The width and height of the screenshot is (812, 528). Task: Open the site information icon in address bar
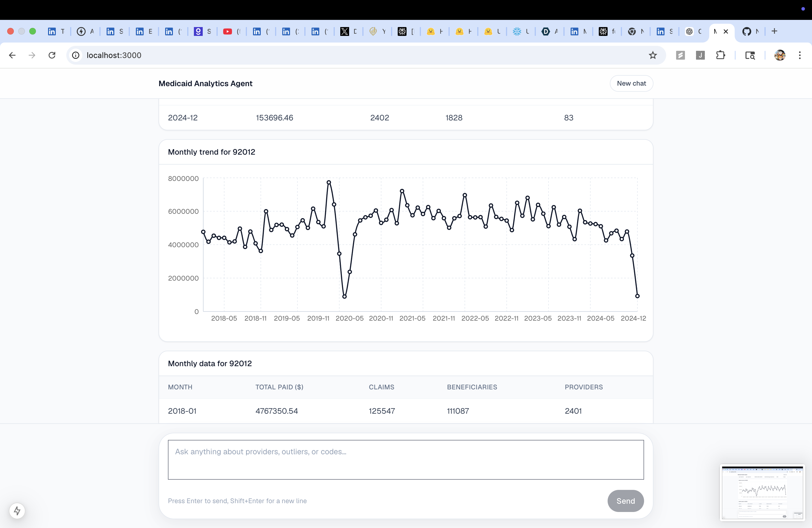76,55
